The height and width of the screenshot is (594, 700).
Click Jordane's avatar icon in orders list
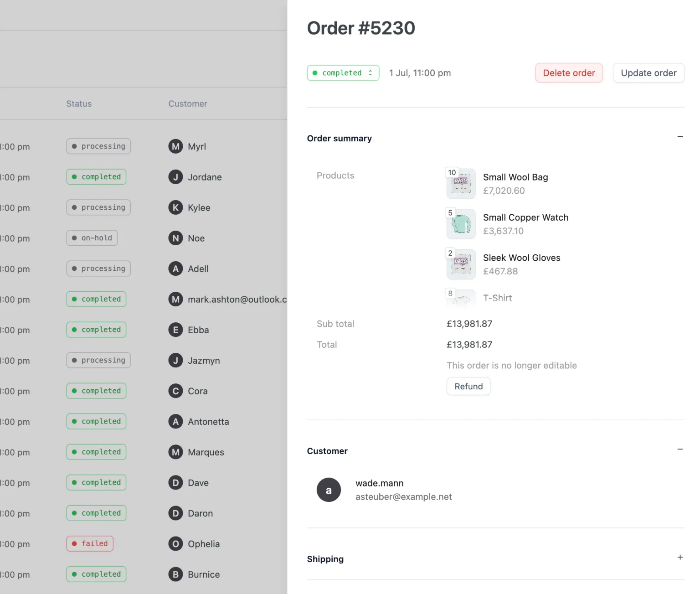pyautogui.click(x=175, y=177)
